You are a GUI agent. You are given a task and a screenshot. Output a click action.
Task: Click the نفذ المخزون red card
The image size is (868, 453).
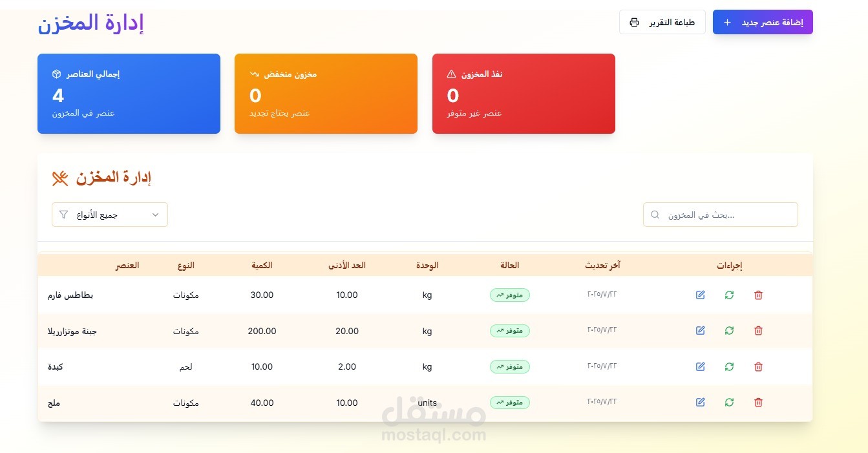pyautogui.click(x=524, y=94)
